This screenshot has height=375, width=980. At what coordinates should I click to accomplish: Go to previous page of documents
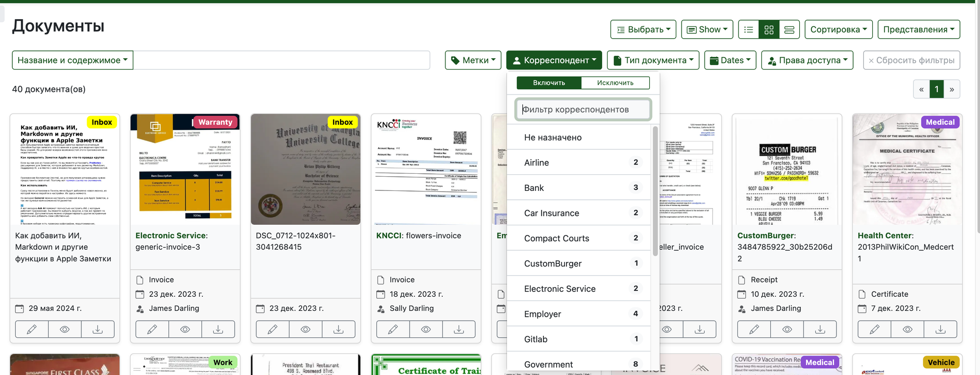921,89
